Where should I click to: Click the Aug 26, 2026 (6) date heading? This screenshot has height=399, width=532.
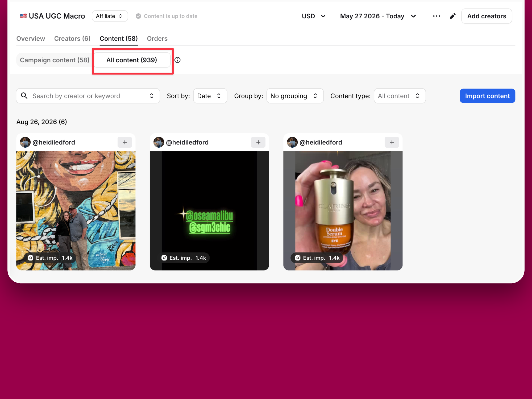point(42,122)
